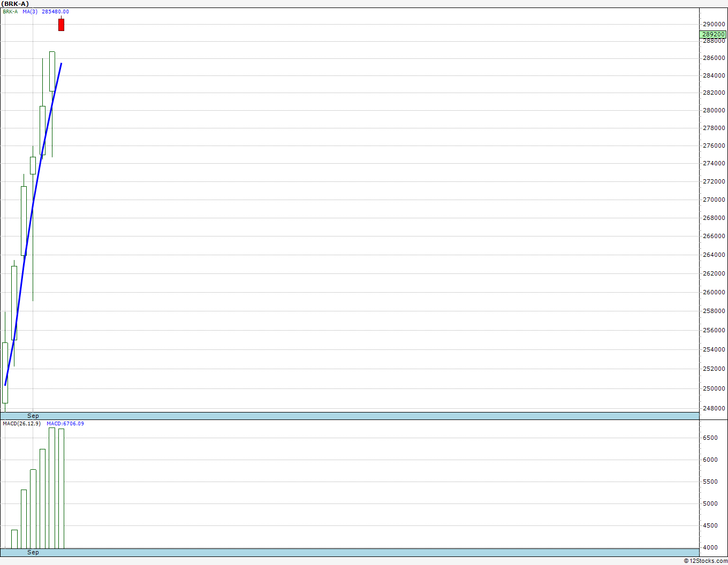Click the Sep label under MACD panel
The image size is (728, 565).
point(33,552)
